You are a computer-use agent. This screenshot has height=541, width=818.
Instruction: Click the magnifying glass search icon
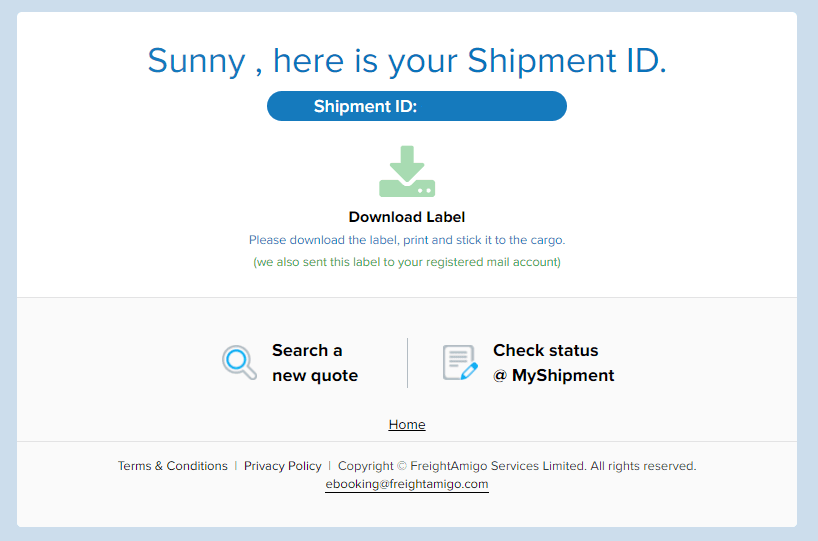(239, 362)
